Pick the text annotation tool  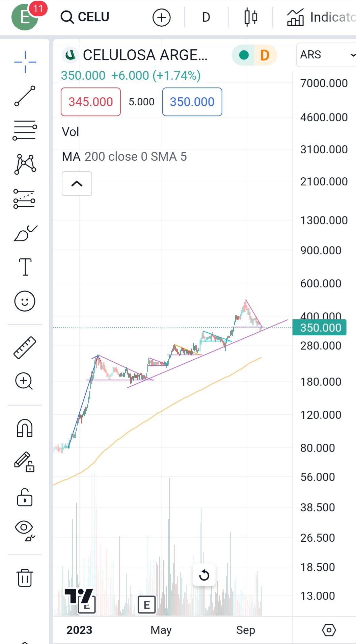(25, 267)
